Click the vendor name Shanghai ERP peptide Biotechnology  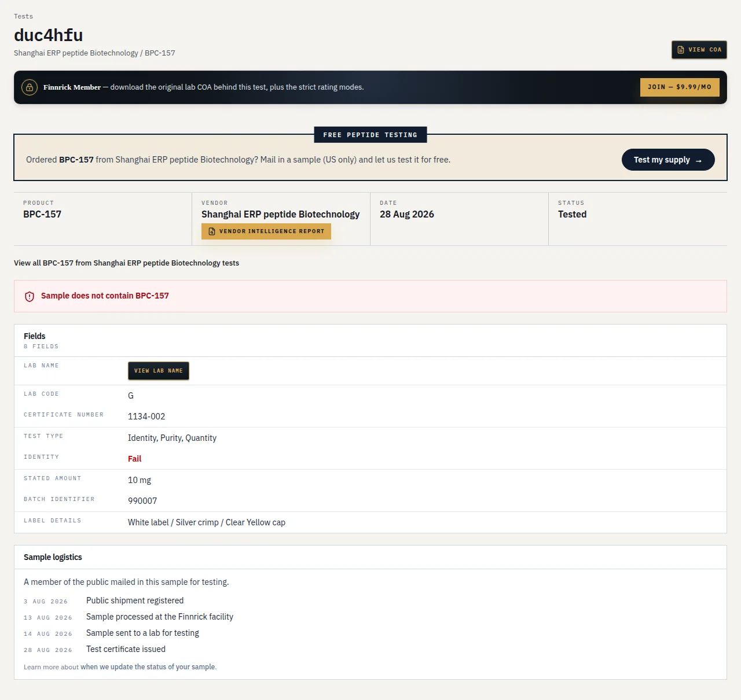[281, 214]
